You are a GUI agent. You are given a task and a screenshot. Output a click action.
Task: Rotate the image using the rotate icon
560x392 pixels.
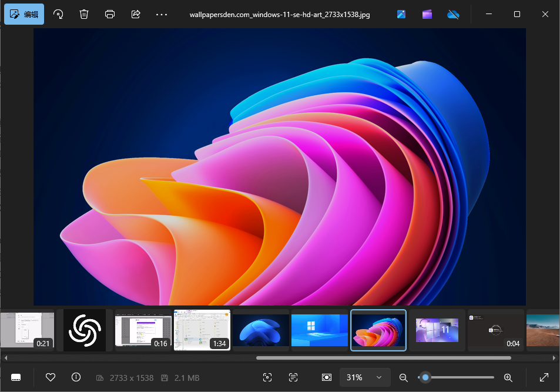[58, 14]
